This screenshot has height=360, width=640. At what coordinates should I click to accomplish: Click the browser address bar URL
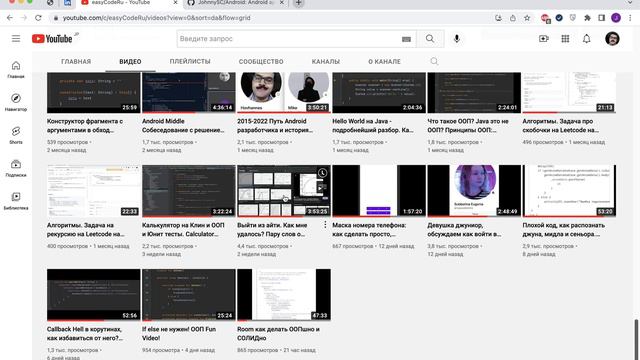tap(157, 18)
